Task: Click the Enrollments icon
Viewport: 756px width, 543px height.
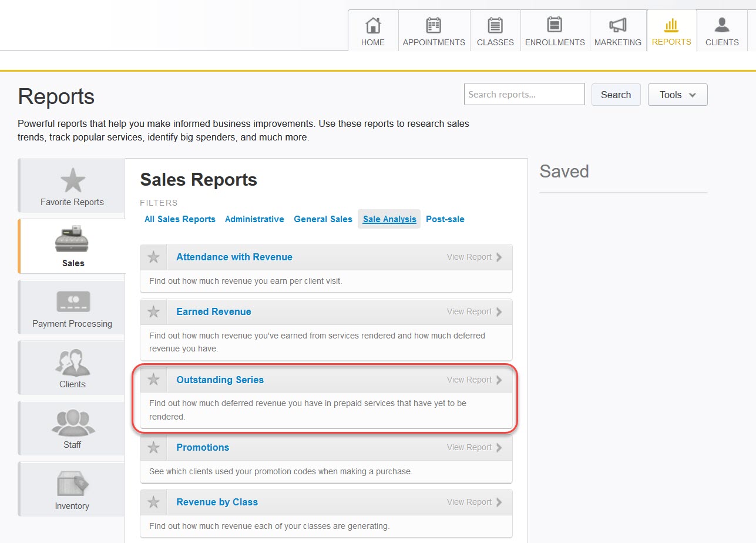Action: 554,26
